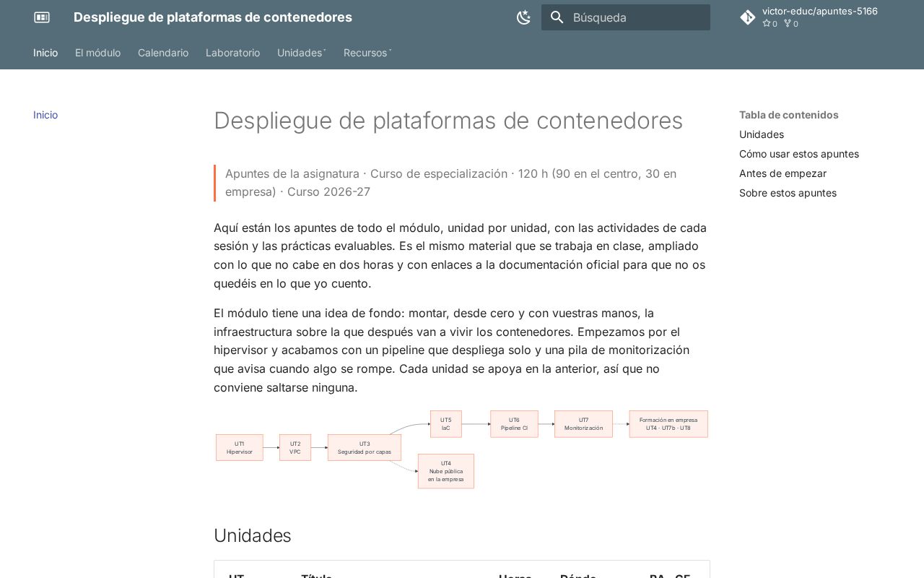
Task: Click the site logo book icon
Action: (42, 17)
